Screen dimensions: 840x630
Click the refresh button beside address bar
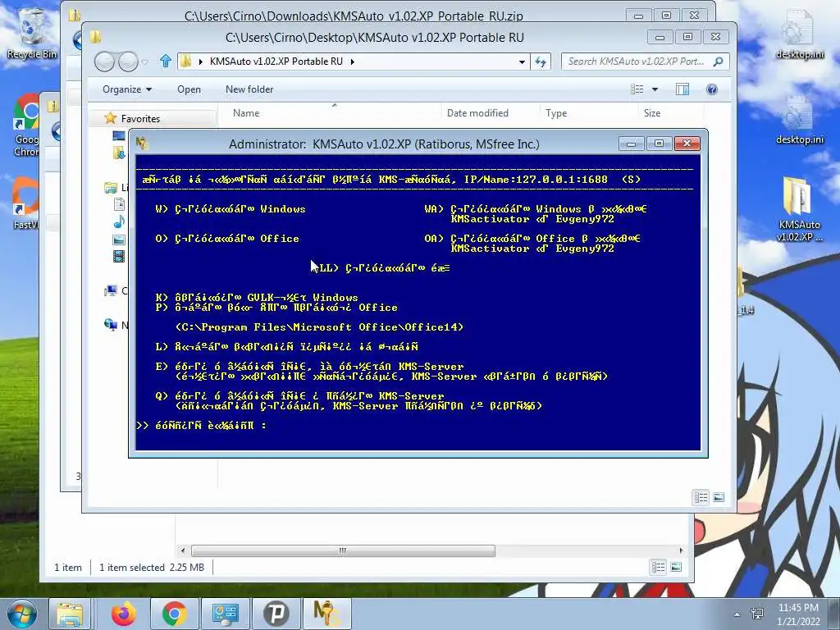click(541, 62)
